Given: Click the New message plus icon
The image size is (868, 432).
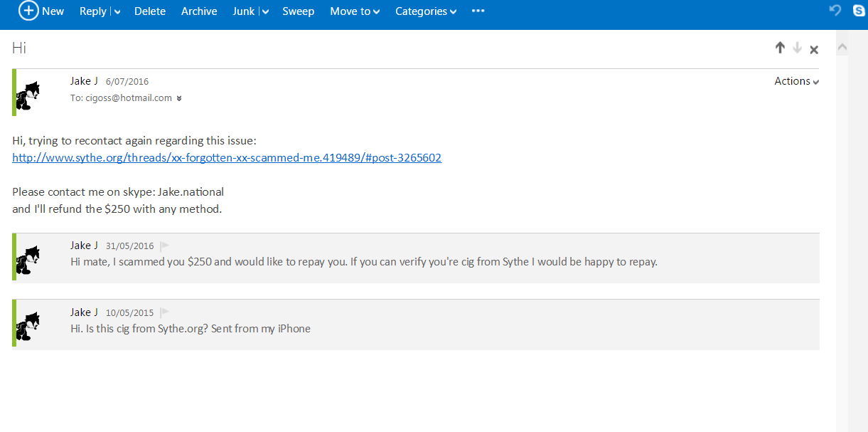Looking at the screenshot, I should click(x=28, y=11).
